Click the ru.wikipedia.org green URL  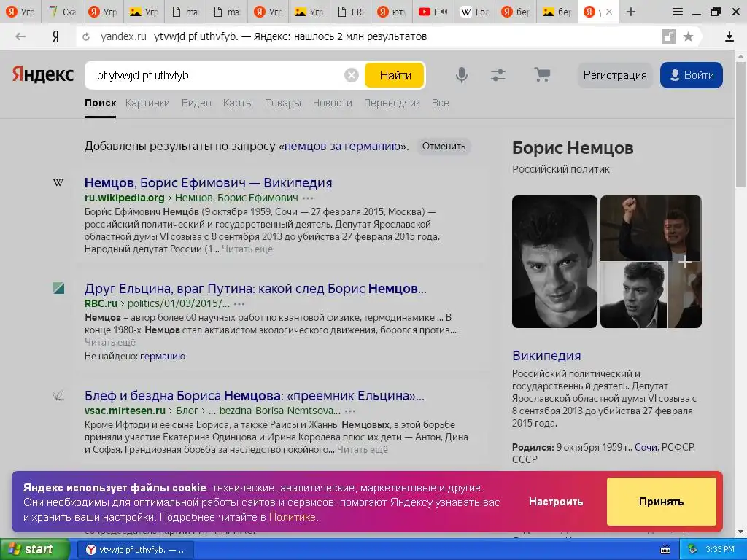pos(124,198)
